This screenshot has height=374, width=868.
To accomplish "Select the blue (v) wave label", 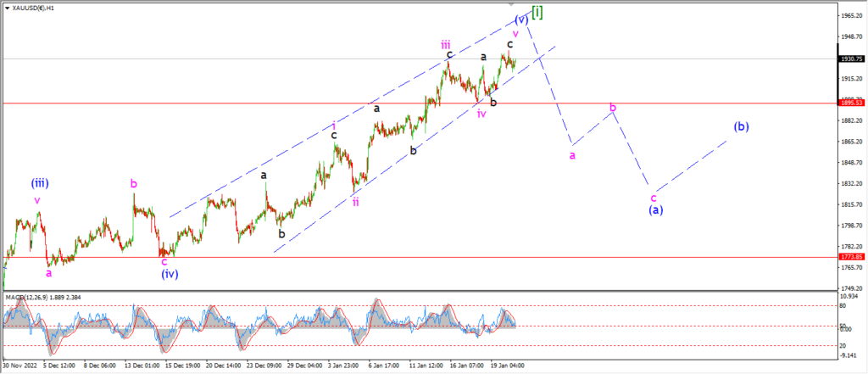I will 521,20.
